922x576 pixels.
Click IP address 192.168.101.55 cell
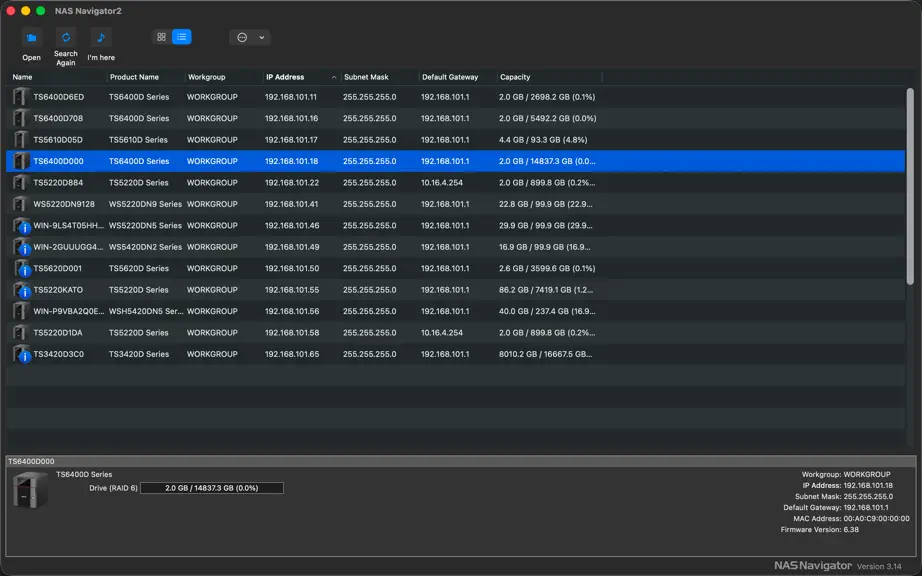coord(292,290)
